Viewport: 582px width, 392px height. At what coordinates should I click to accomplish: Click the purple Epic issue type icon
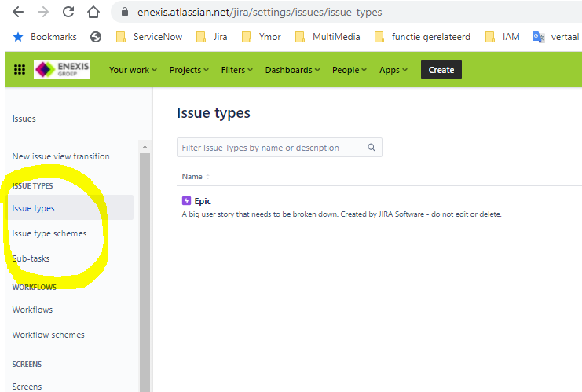click(186, 201)
